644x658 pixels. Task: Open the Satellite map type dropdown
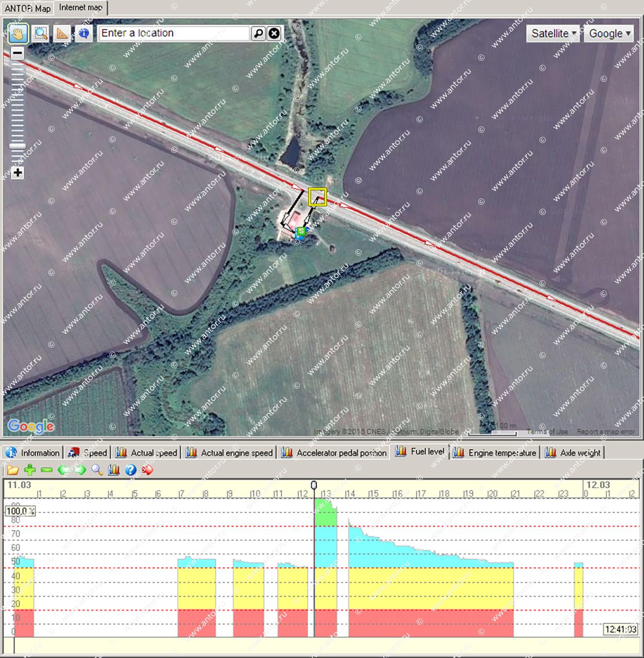tap(553, 33)
